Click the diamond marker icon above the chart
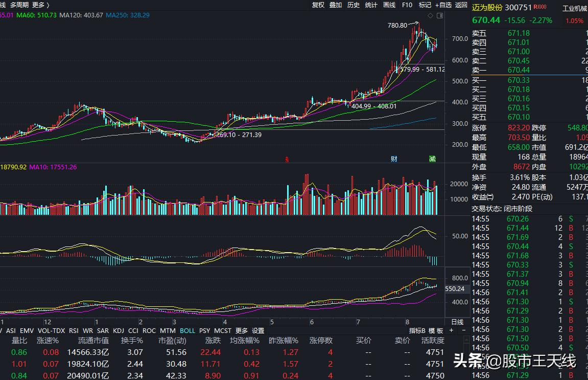 click(431, 15)
